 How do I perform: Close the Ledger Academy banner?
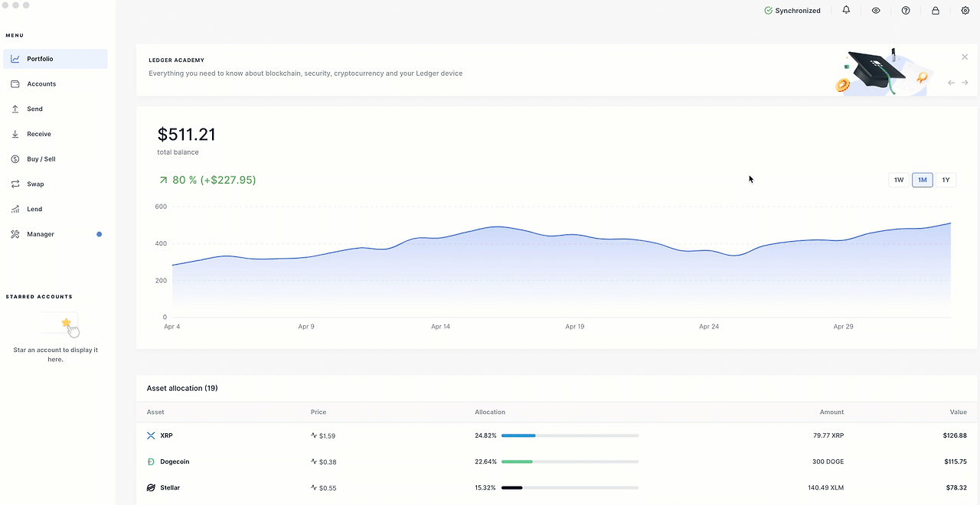pos(965,57)
